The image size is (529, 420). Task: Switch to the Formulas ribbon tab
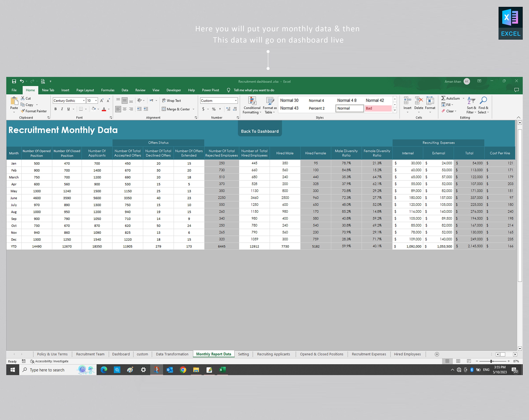coord(108,90)
